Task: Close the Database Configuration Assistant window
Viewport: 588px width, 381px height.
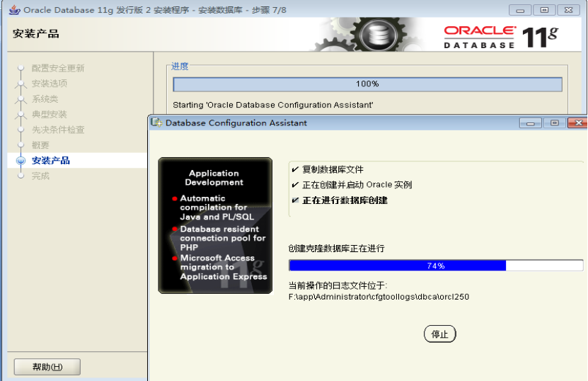Action: pyautogui.click(x=578, y=123)
